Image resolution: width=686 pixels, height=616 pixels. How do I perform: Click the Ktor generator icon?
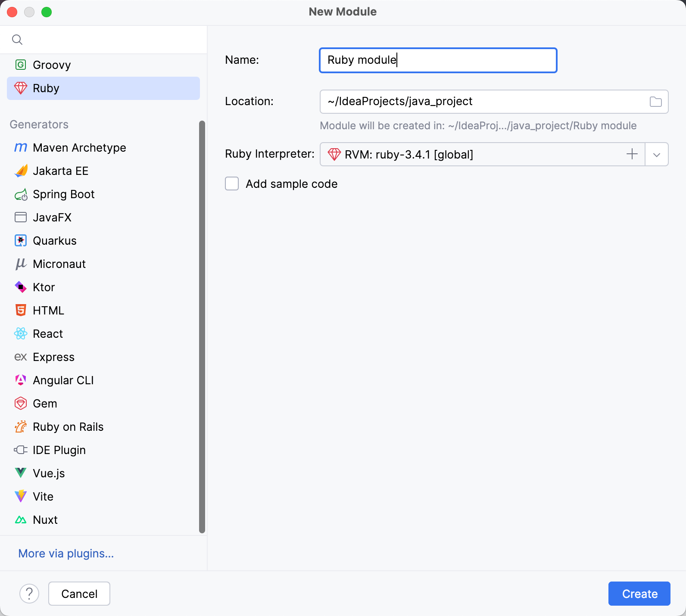(x=21, y=287)
